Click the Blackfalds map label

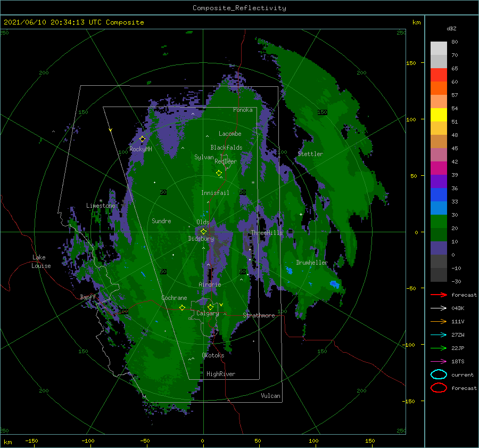pyautogui.click(x=226, y=148)
